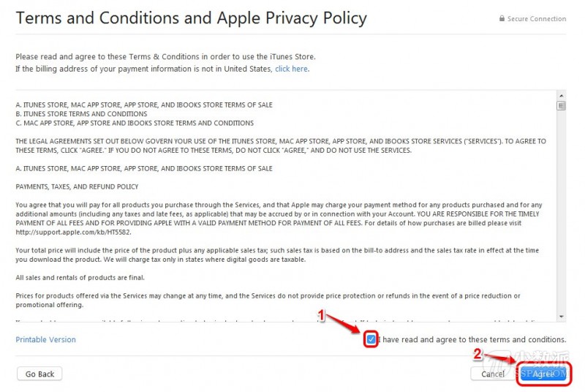This screenshot has width=585, height=392.
Task: Open the Printable Version link
Action: pyautogui.click(x=45, y=339)
